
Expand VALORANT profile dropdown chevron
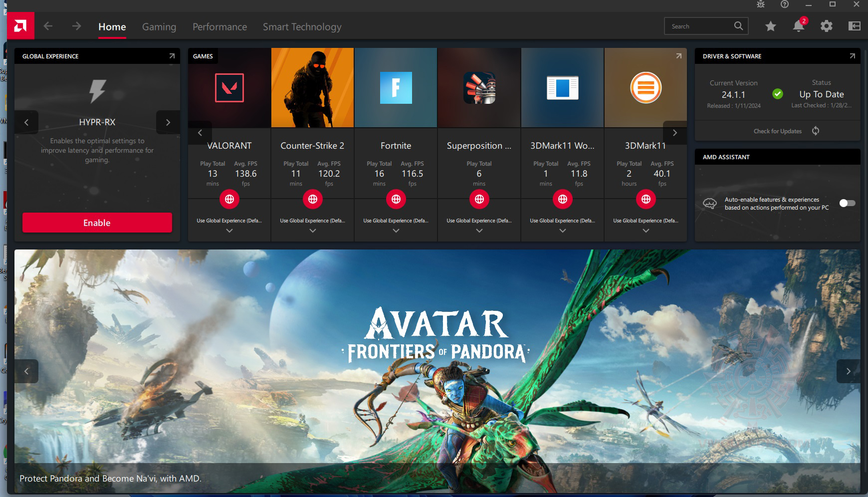click(229, 231)
